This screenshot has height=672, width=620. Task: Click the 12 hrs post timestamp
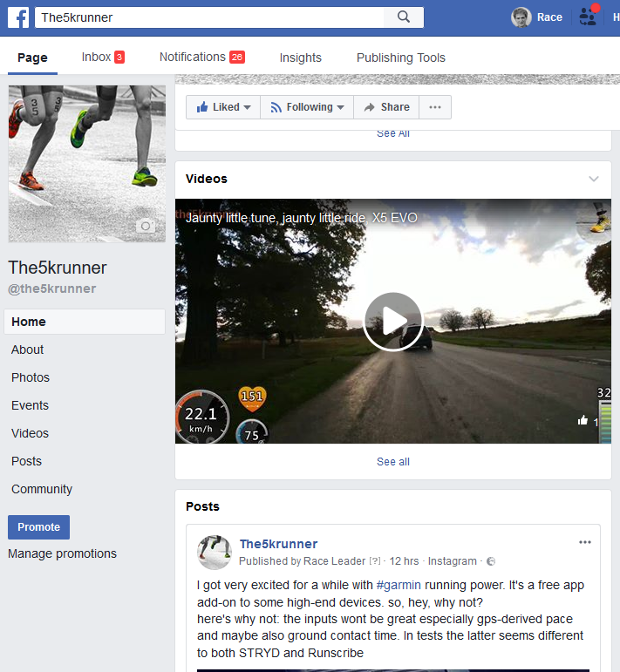pyautogui.click(x=404, y=561)
